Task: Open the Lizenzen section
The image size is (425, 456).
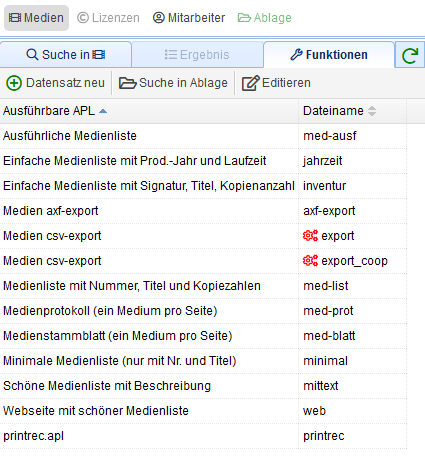Action: [x=108, y=18]
